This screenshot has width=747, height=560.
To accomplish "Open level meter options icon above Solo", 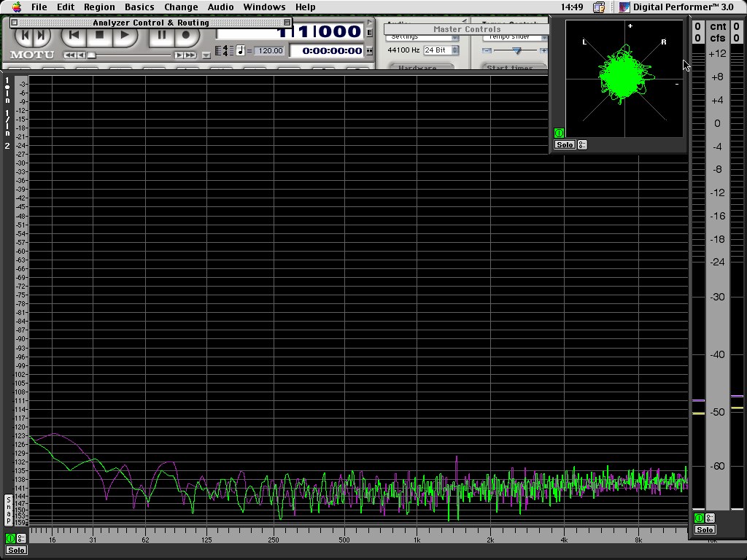I will (710, 518).
